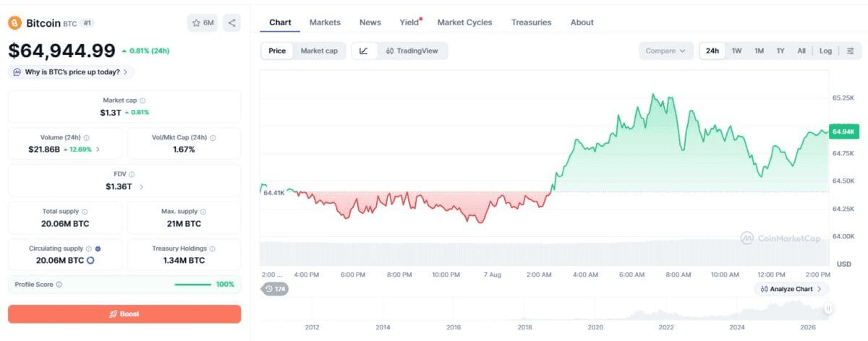This screenshot has height=341, width=868.
Task: Open the Chart tab
Action: pos(280,22)
